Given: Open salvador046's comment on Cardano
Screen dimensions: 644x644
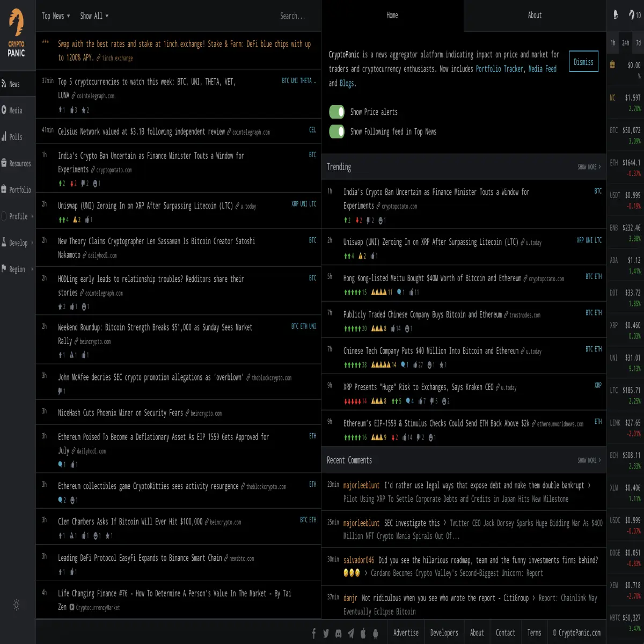Looking at the screenshot, I should [464, 566].
